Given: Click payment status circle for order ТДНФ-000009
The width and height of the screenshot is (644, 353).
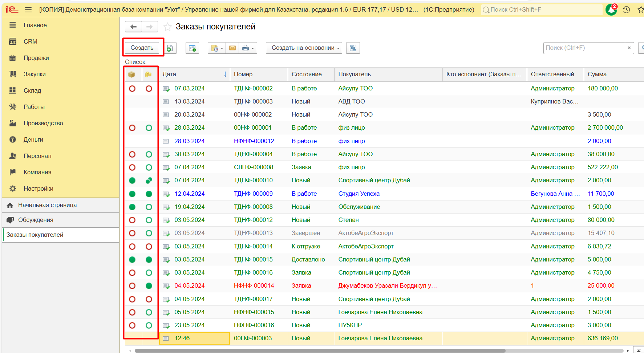Looking at the screenshot, I should (x=149, y=194).
